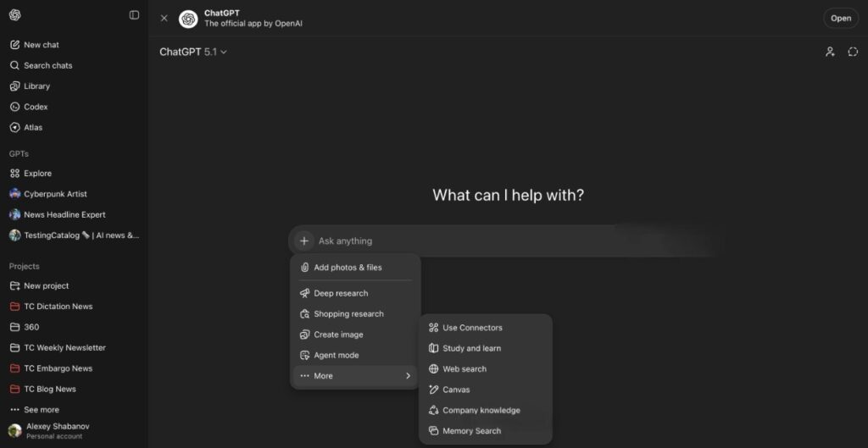Click the New project folder-plus icon
Screen dimensions: 868x448
(x=15, y=286)
